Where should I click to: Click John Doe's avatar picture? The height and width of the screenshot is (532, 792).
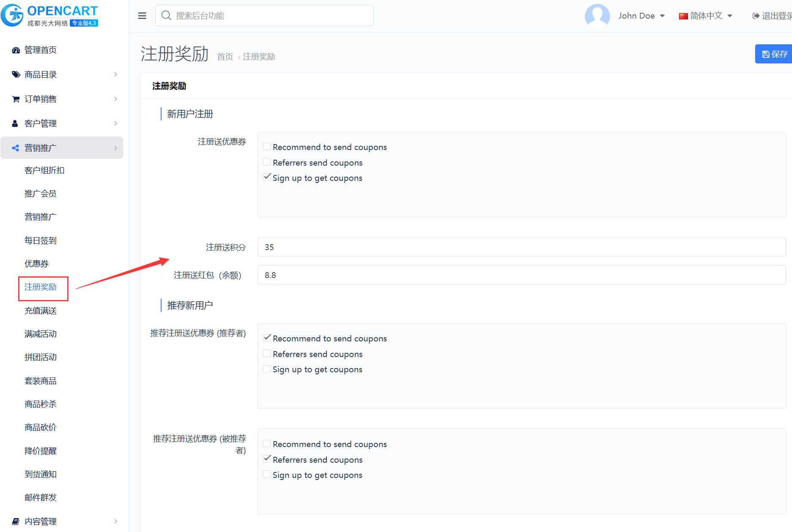tap(597, 16)
